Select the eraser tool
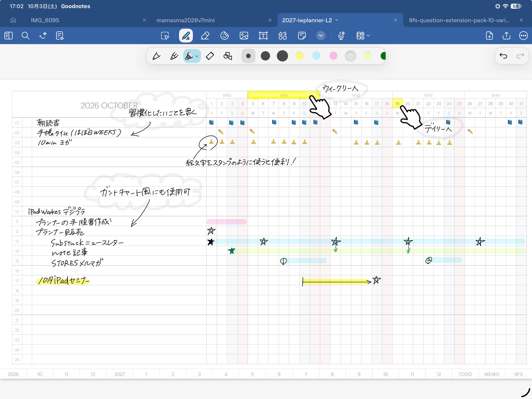Image resolution: width=532 pixels, height=399 pixels. point(205,36)
